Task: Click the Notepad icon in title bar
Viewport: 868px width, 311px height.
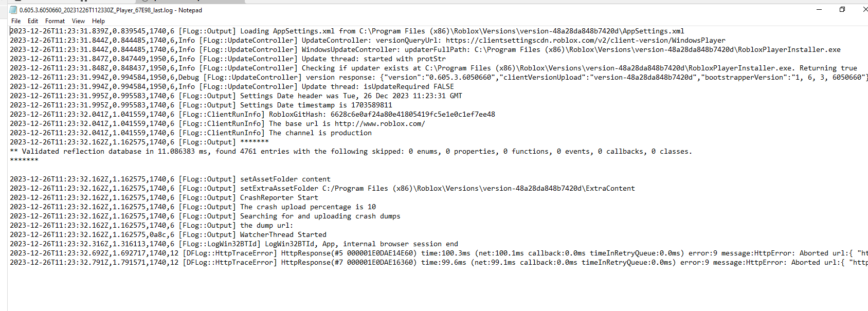Action: 13,10
